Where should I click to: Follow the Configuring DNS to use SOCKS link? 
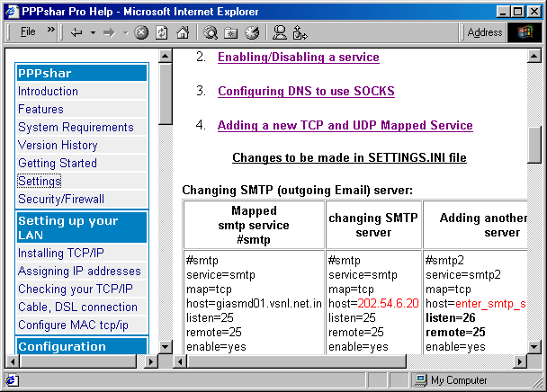pyautogui.click(x=306, y=91)
